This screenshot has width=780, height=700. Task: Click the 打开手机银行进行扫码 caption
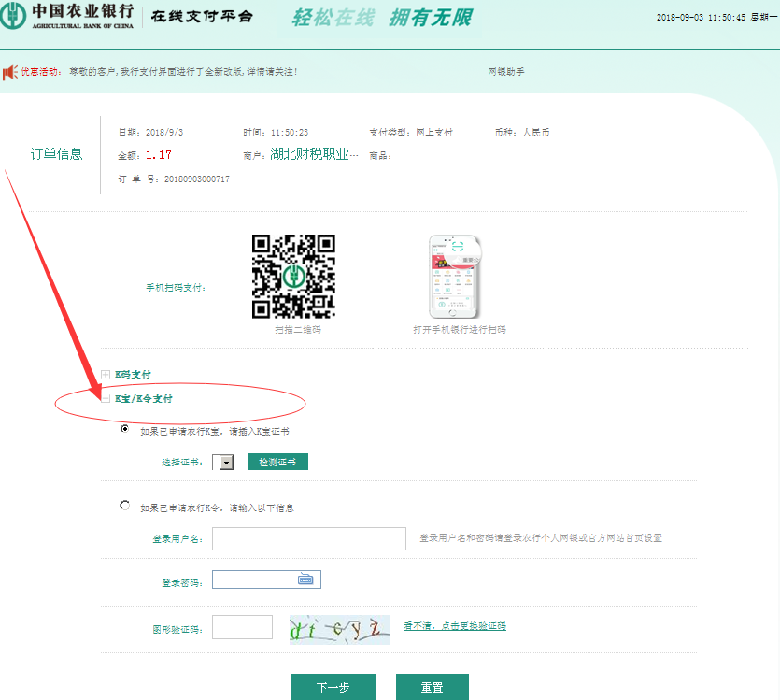click(460, 329)
